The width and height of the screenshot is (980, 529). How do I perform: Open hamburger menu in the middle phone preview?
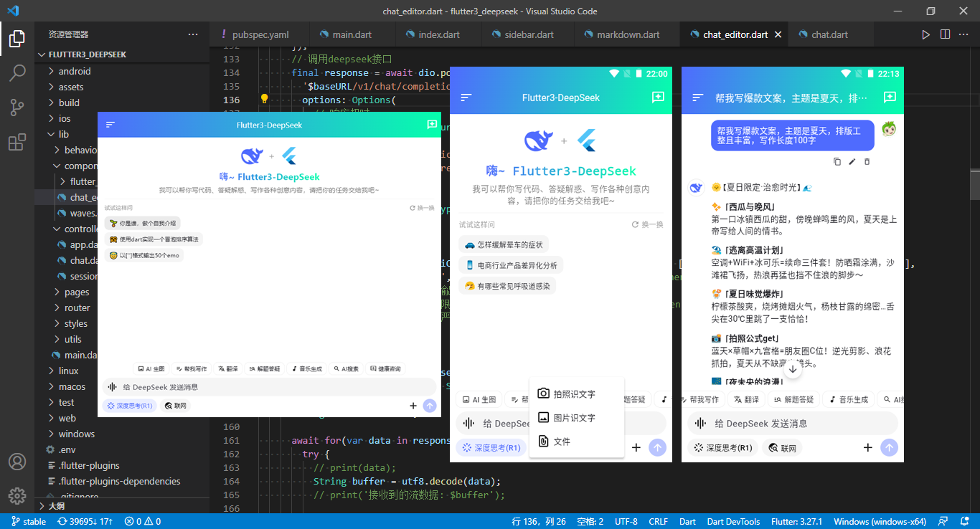466,97
